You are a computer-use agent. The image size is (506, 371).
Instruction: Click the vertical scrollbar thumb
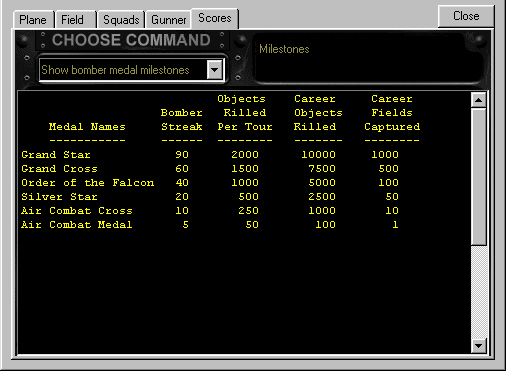pyautogui.click(x=478, y=176)
